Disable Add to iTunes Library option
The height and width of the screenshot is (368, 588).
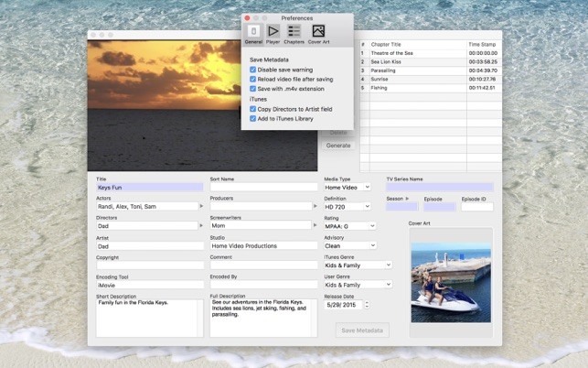pyautogui.click(x=253, y=118)
